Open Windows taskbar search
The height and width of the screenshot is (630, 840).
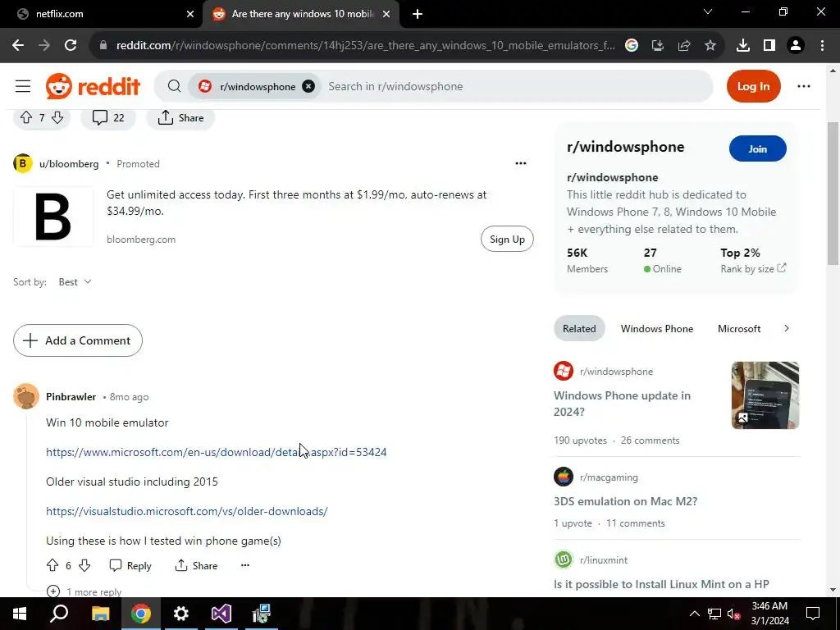59,614
